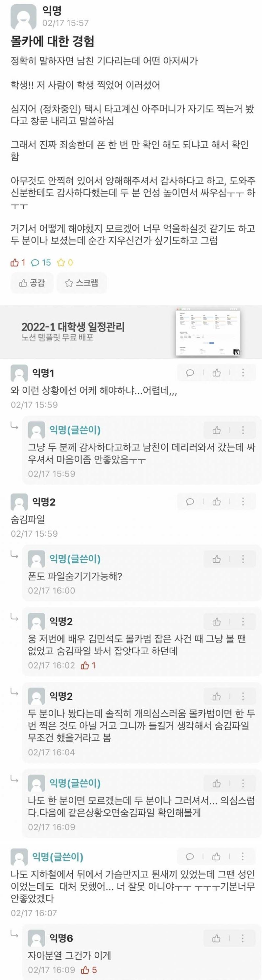Viewport: 262px width, 980px height.
Task: Tap the 공감 like button under the post
Action: pyautogui.click(x=32, y=283)
